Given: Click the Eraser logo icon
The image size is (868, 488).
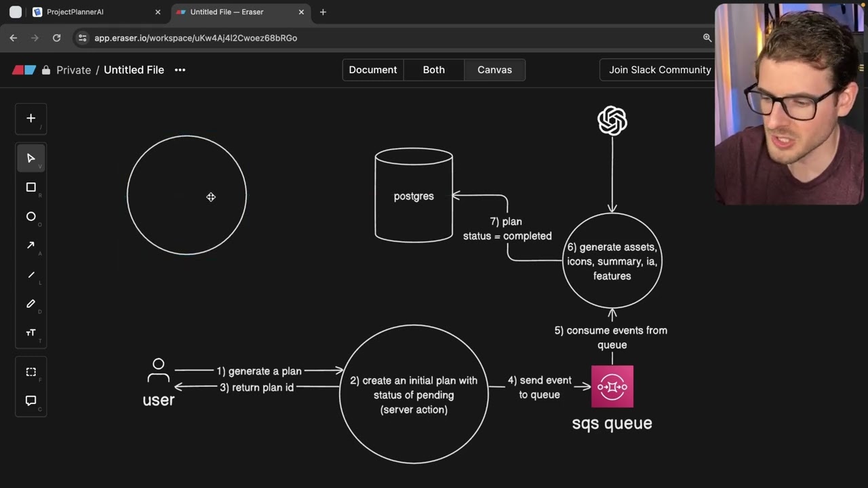Looking at the screenshot, I should tap(24, 70).
